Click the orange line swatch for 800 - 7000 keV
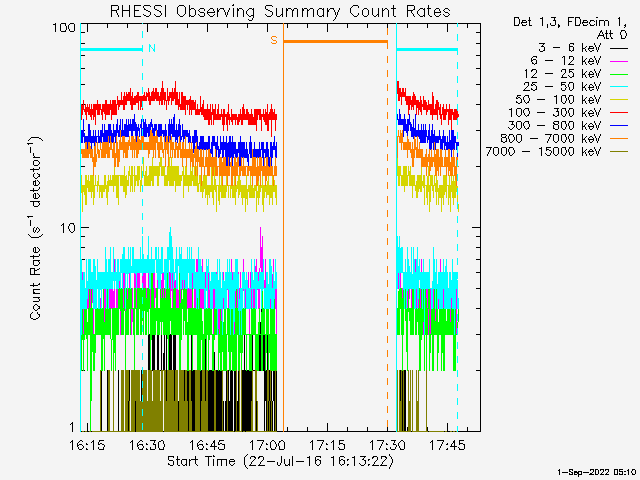This screenshot has height=480, width=640. pos(619,139)
